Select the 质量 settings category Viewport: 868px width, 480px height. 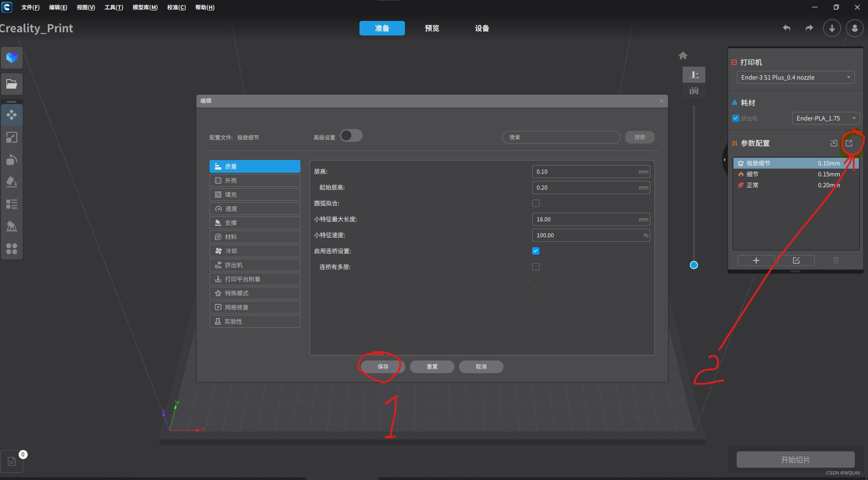coord(255,166)
